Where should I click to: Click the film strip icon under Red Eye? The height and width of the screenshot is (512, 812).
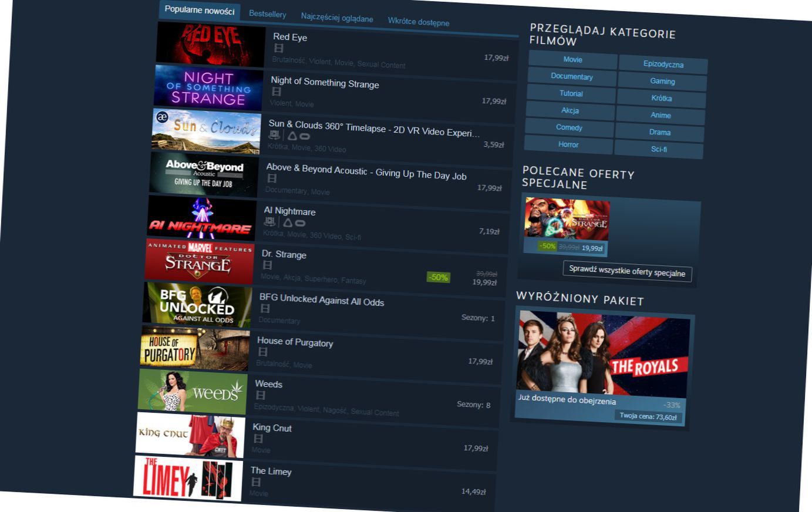(279, 49)
